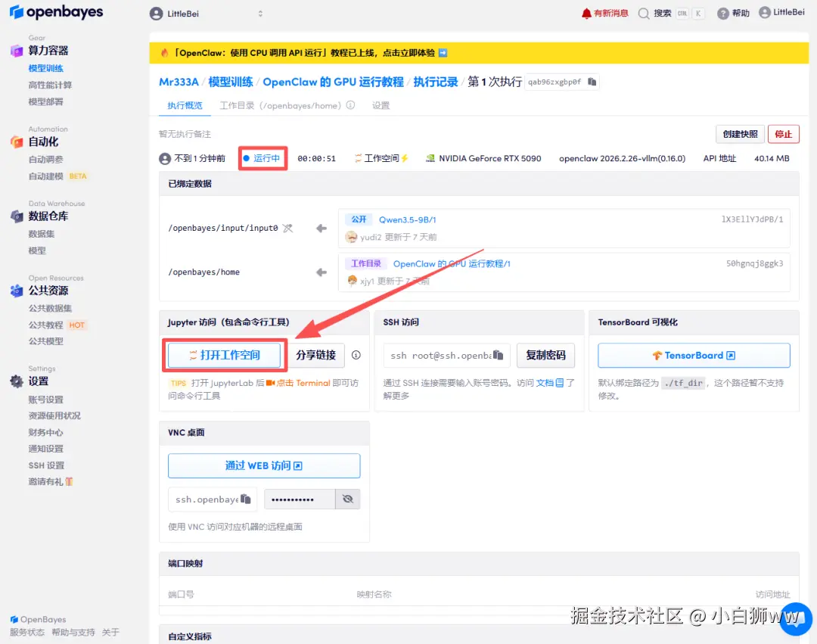
Task: Switch to 设置 tab
Action: coord(381,105)
